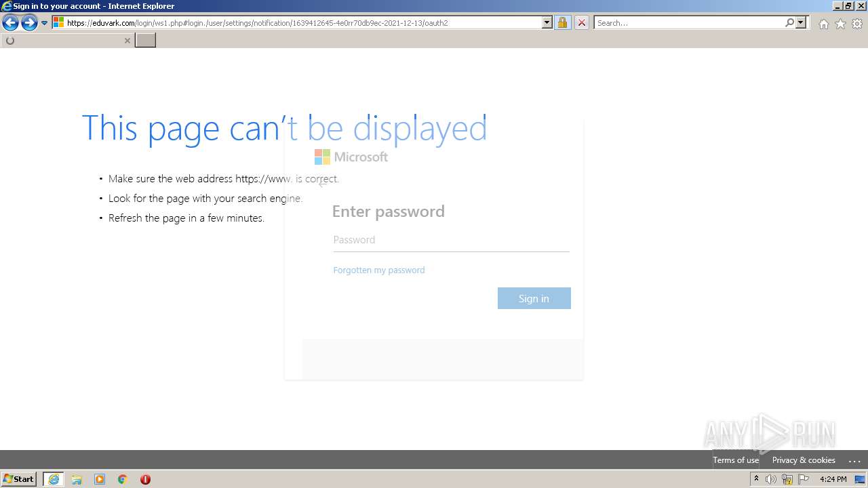Screen dimensions: 868x488
Task: Open the Home page icon
Action: (x=823, y=24)
